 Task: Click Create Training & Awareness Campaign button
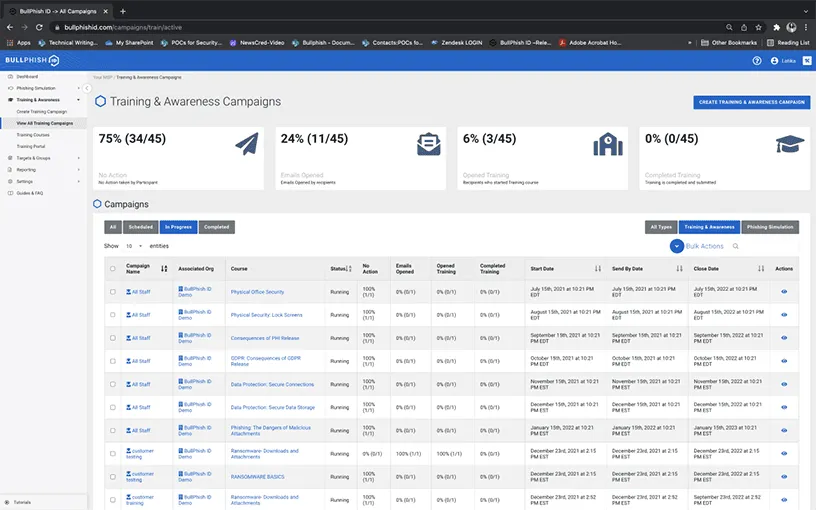pyautogui.click(x=751, y=102)
